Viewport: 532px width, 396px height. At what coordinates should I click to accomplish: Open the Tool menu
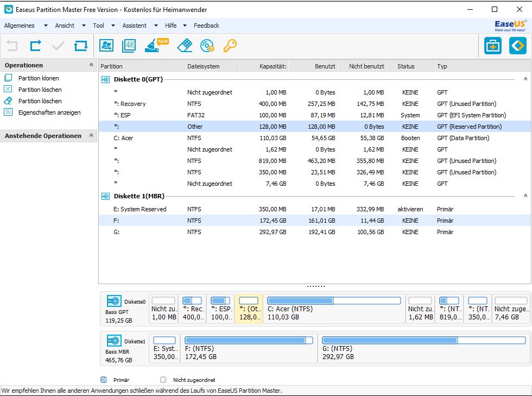pos(98,26)
